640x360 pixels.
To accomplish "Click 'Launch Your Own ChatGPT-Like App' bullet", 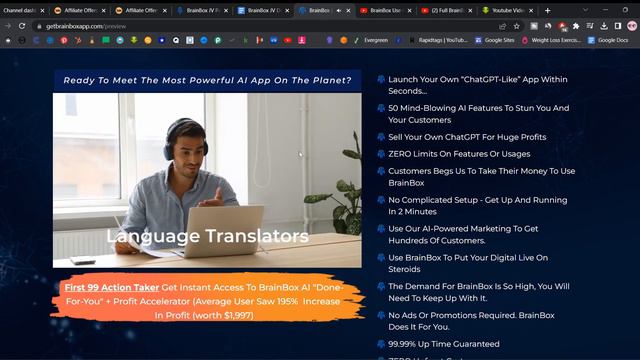I will [478, 85].
